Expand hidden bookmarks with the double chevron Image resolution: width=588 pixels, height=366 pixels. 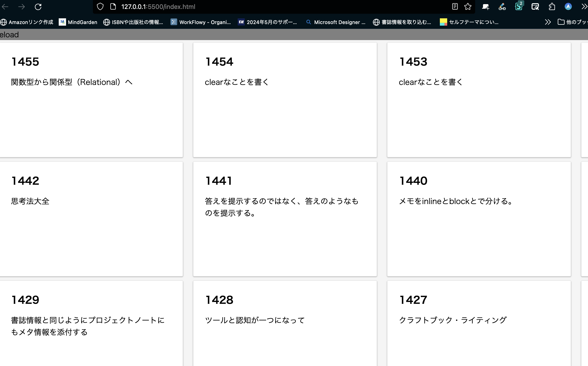548,22
